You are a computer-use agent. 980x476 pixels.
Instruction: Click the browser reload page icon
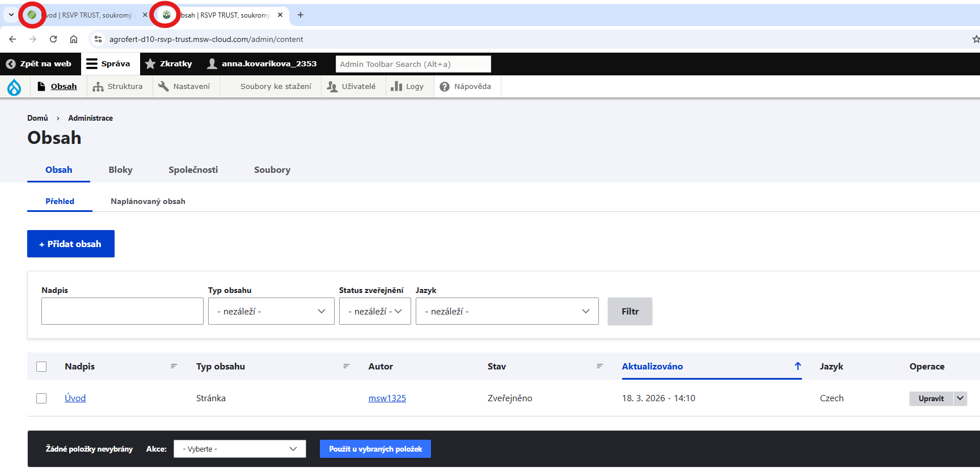point(53,39)
